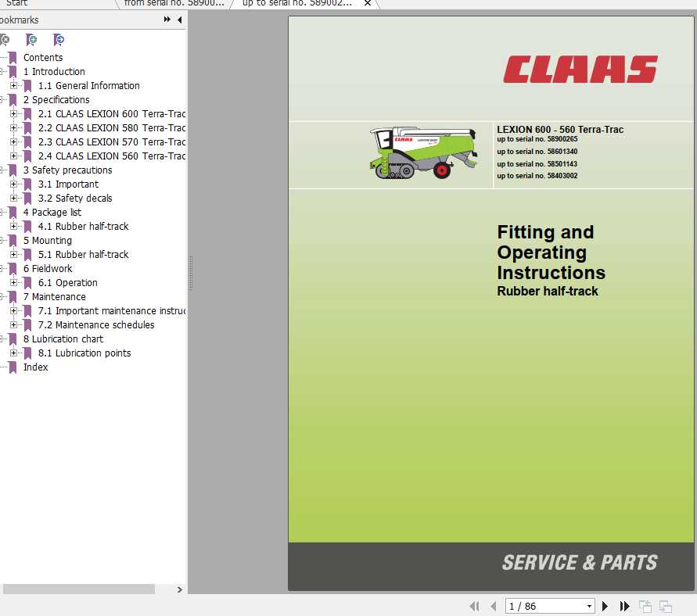Collapse the Bookmarks side panel

point(179,20)
